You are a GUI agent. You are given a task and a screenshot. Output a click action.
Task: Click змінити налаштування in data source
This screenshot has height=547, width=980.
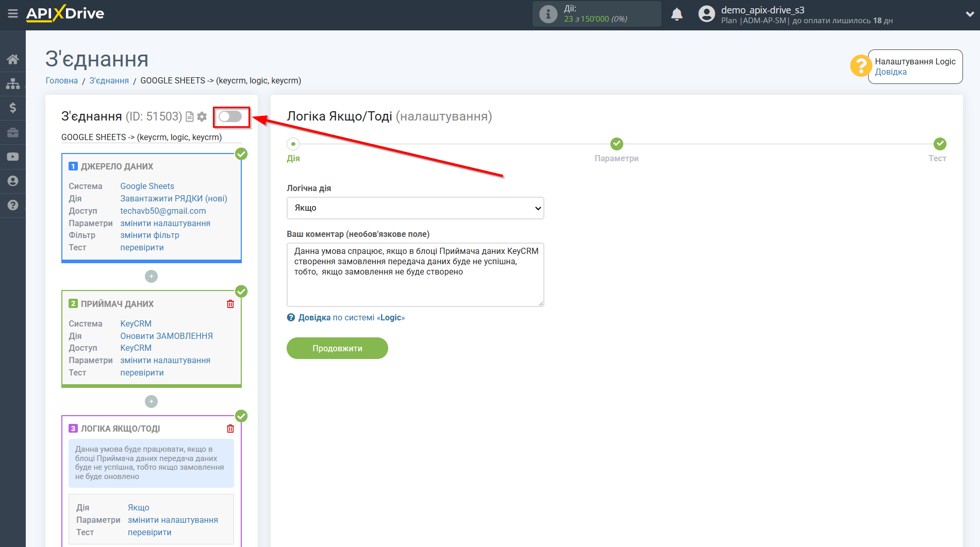(165, 223)
